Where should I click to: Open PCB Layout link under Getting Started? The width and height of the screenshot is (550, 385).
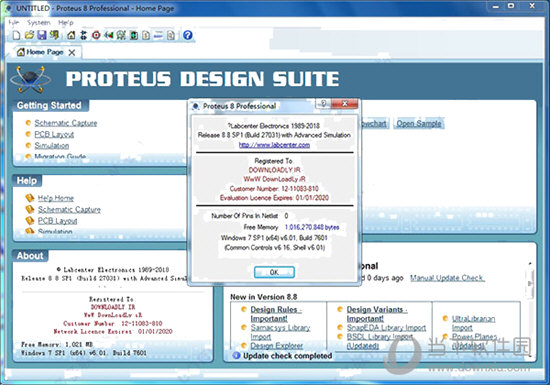54,134
